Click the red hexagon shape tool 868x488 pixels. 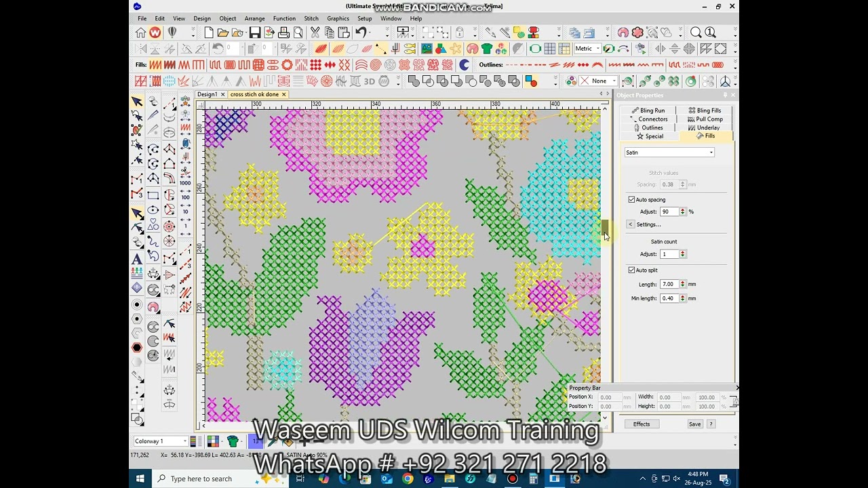tap(137, 348)
